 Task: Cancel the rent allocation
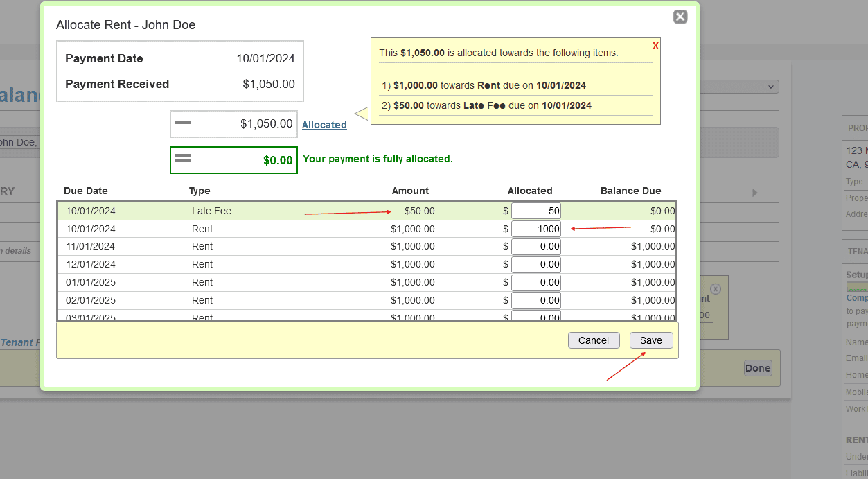(593, 340)
